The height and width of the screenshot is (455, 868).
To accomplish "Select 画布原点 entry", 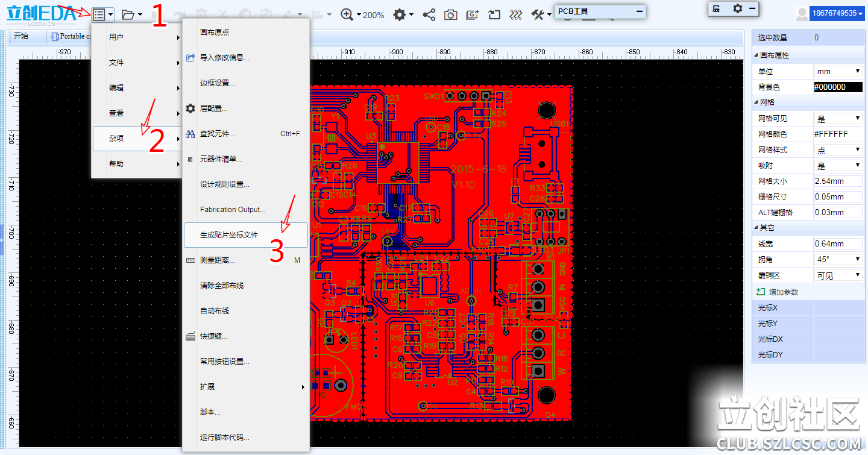I will [x=246, y=33].
